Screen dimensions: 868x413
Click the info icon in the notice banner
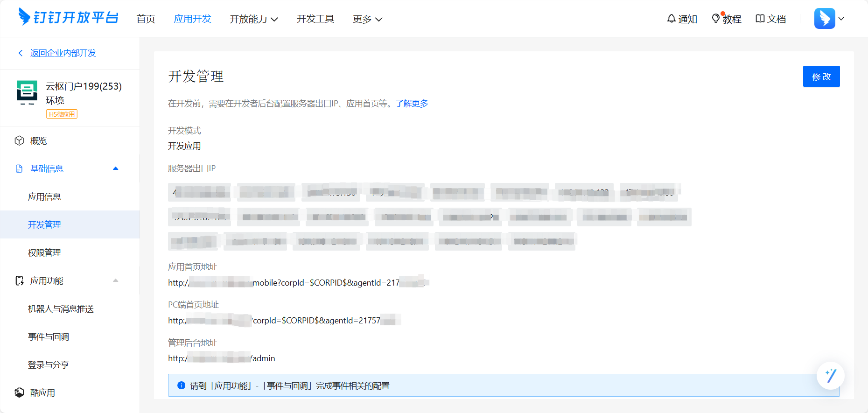click(x=182, y=385)
